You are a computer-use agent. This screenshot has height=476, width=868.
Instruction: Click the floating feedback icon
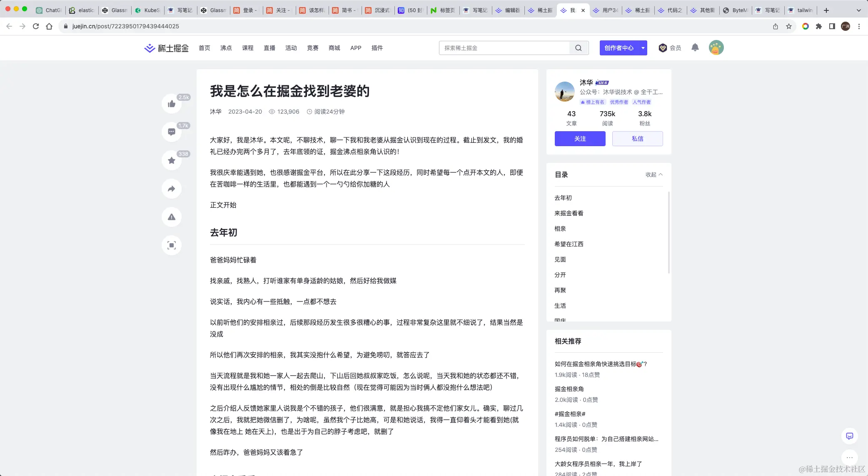[849, 436]
